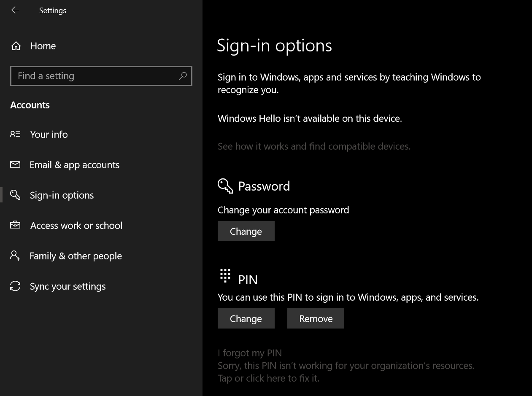The image size is (532, 396).
Task: Open the Home label in sidebar
Action: point(43,46)
